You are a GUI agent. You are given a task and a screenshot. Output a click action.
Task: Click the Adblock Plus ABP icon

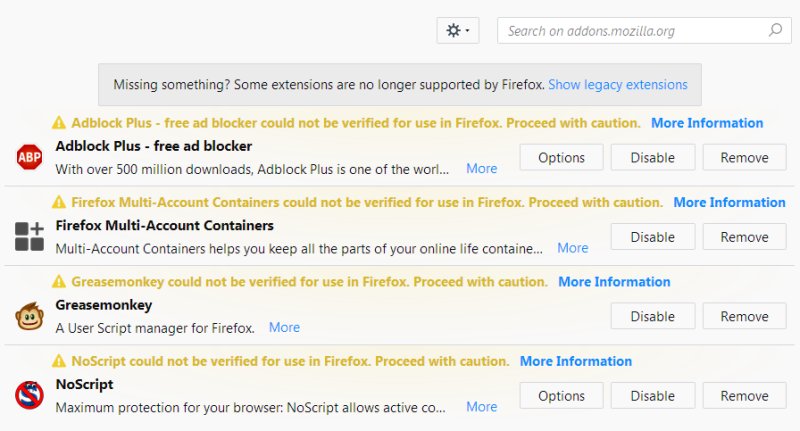[29, 157]
